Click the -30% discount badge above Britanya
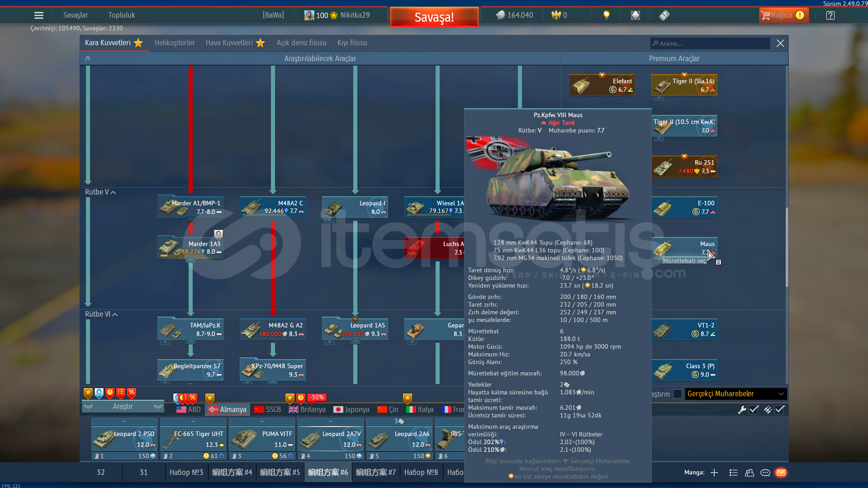The width and height of the screenshot is (868, 488). click(317, 398)
